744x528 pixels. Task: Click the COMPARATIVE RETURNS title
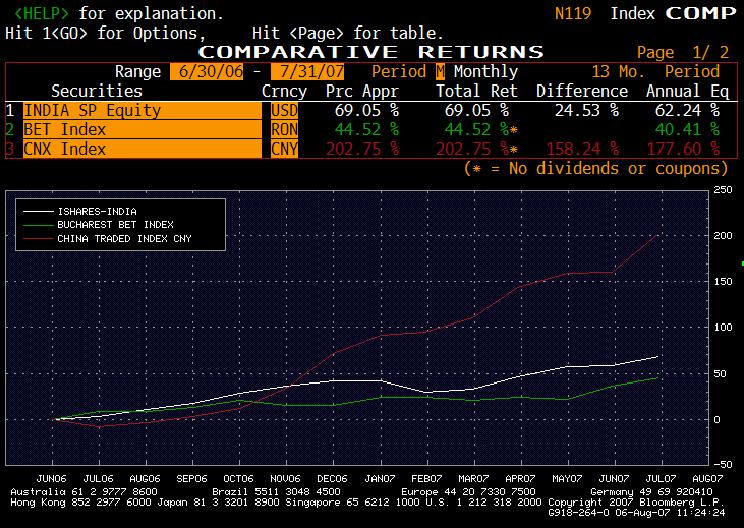(371, 52)
